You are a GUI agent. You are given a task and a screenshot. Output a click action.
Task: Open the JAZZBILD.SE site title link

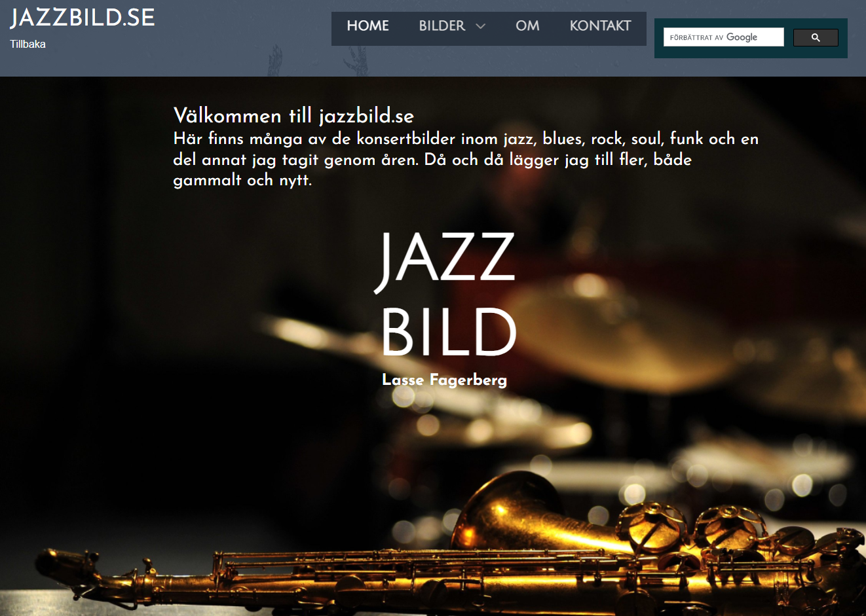[x=83, y=18]
